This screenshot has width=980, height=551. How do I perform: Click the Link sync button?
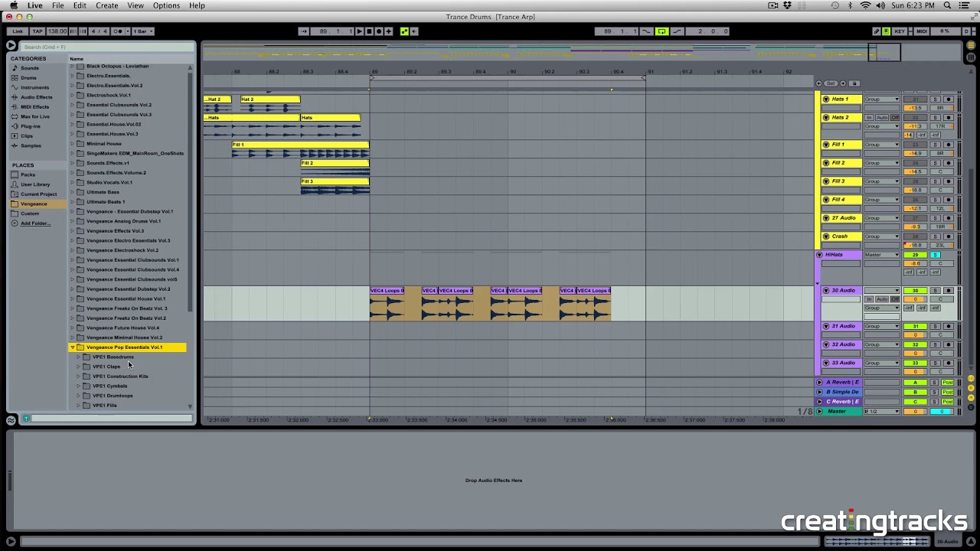click(18, 31)
